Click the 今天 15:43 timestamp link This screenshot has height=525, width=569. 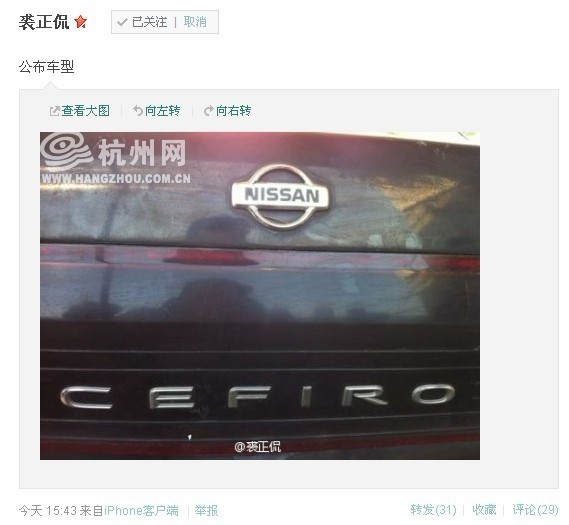pos(48,511)
